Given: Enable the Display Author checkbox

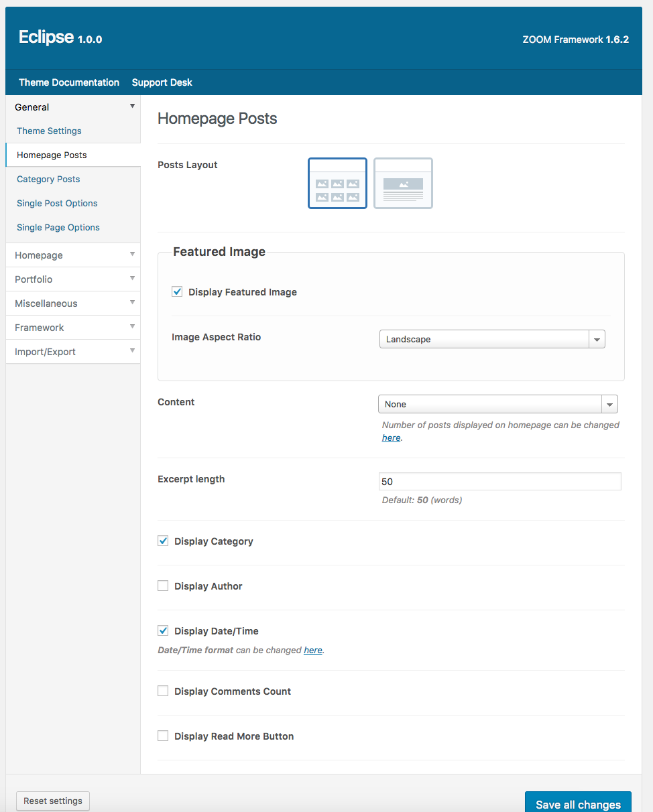Looking at the screenshot, I should pyautogui.click(x=163, y=586).
